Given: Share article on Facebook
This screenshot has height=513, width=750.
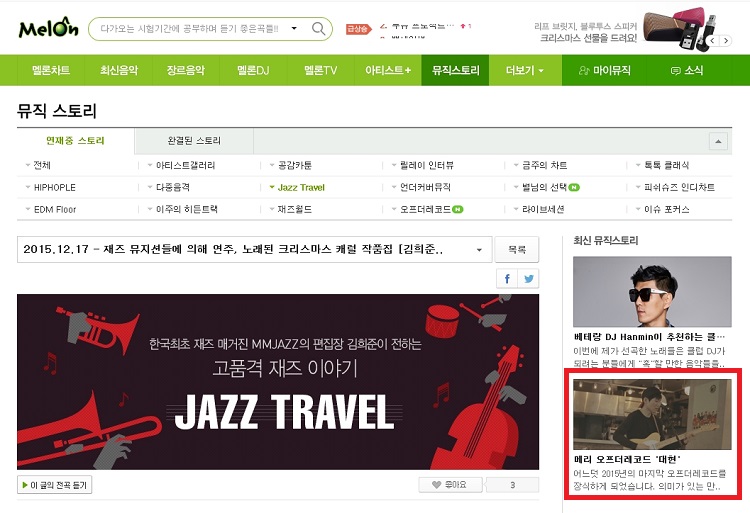Looking at the screenshot, I should (x=507, y=279).
